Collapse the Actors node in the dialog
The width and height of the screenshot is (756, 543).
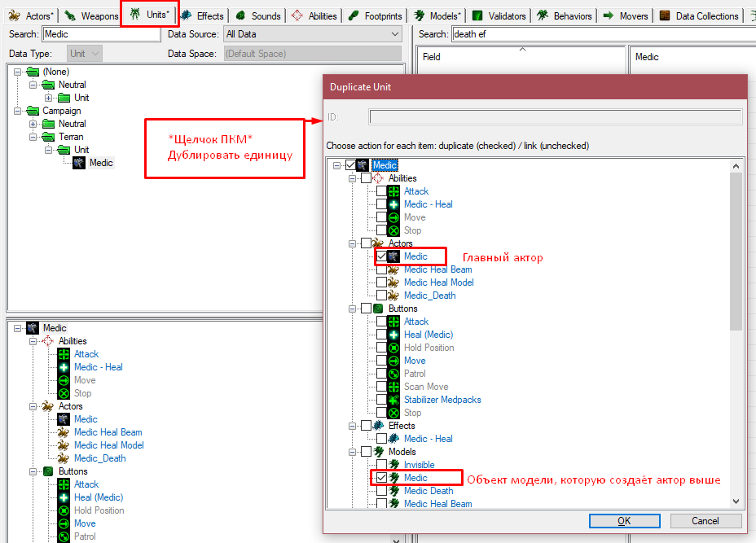pos(353,243)
